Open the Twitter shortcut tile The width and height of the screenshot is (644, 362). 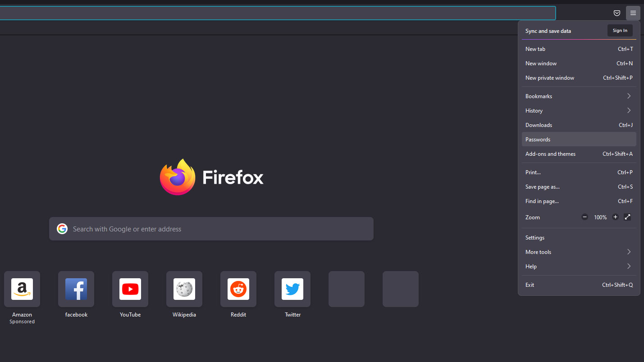tap(292, 289)
